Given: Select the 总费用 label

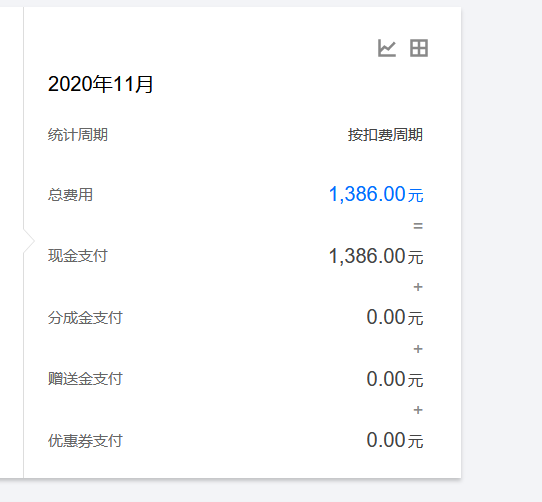Looking at the screenshot, I should coord(71,195).
